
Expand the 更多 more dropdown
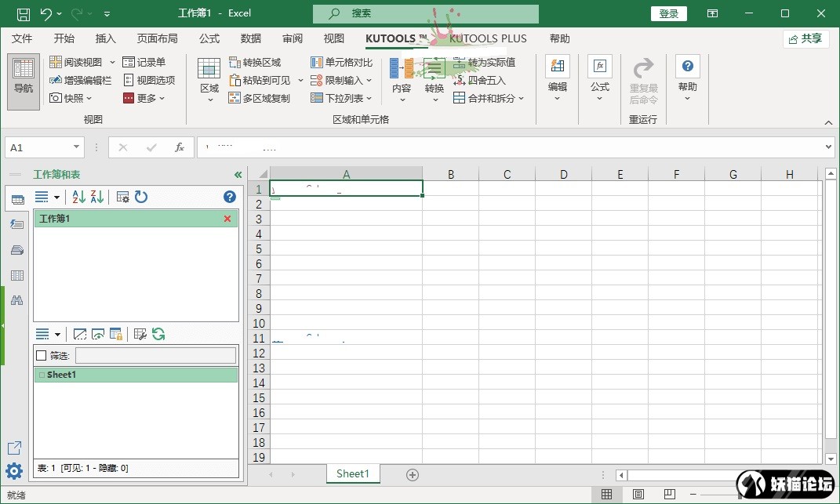pos(144,98)
